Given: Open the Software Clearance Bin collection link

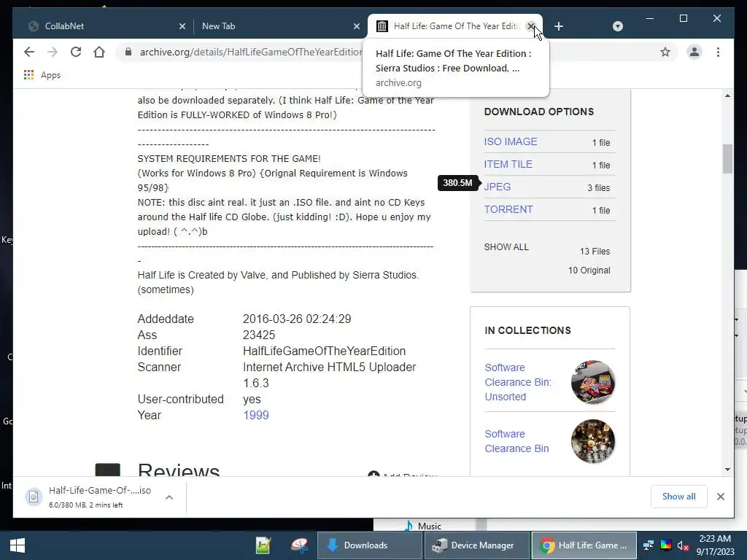Looking at the screenshot, I should 516,441.
